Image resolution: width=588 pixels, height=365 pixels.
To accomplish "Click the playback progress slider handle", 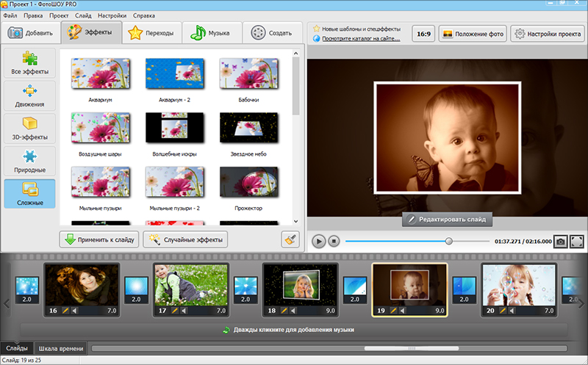I will pyautogui.click(x=449, y=241).
